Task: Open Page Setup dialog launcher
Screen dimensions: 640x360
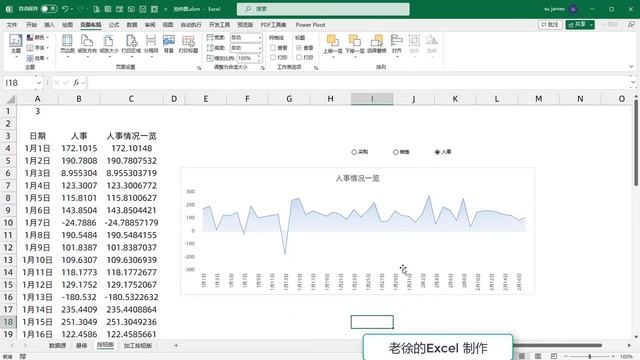Action: 199,68
